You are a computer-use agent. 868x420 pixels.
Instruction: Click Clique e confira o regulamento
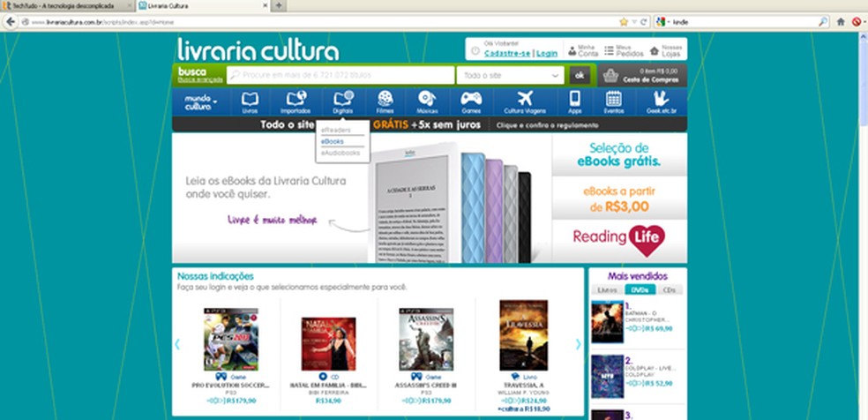547,125
